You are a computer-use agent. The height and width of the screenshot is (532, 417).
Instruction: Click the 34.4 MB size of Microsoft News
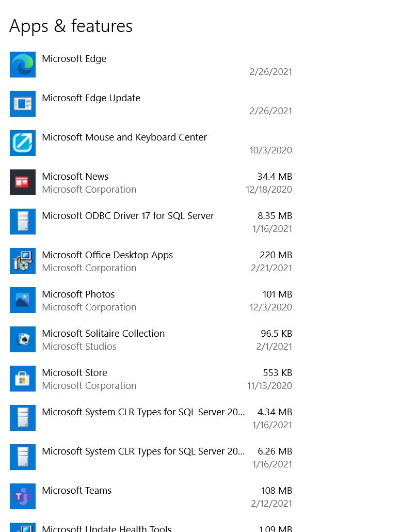click(275, 177)
